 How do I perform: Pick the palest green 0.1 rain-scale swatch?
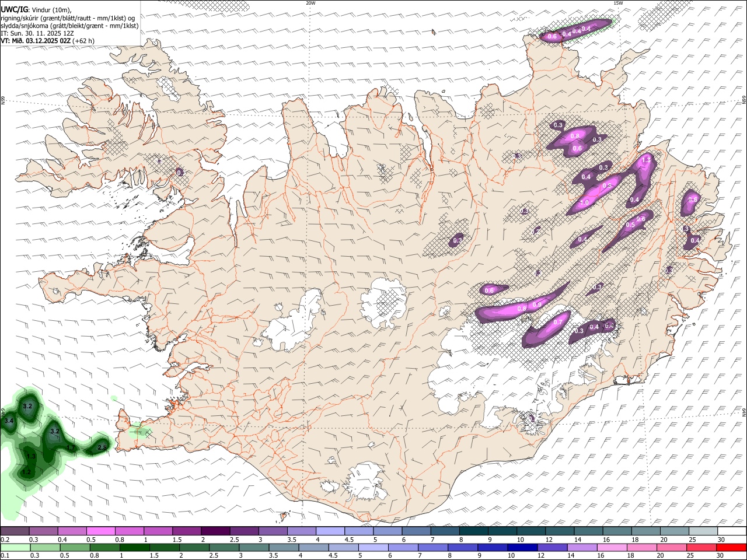[x=15, y=547]
